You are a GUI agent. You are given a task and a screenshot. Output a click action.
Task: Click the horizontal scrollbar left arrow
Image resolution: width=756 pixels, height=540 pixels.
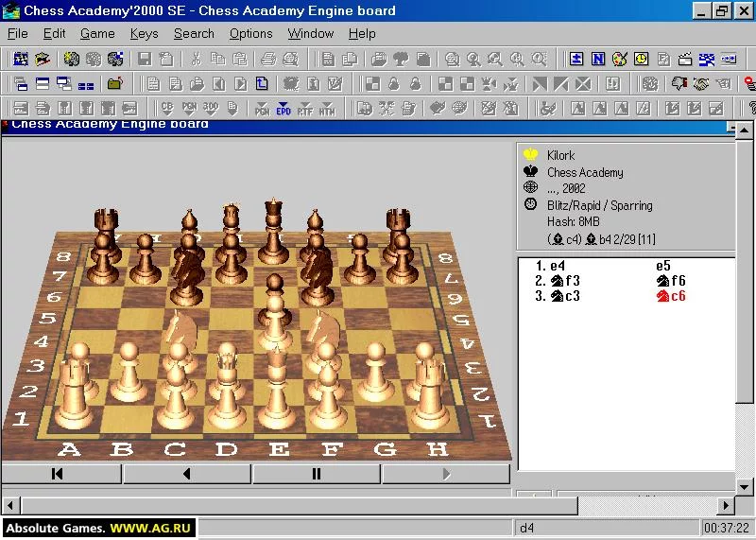point(10,506)
